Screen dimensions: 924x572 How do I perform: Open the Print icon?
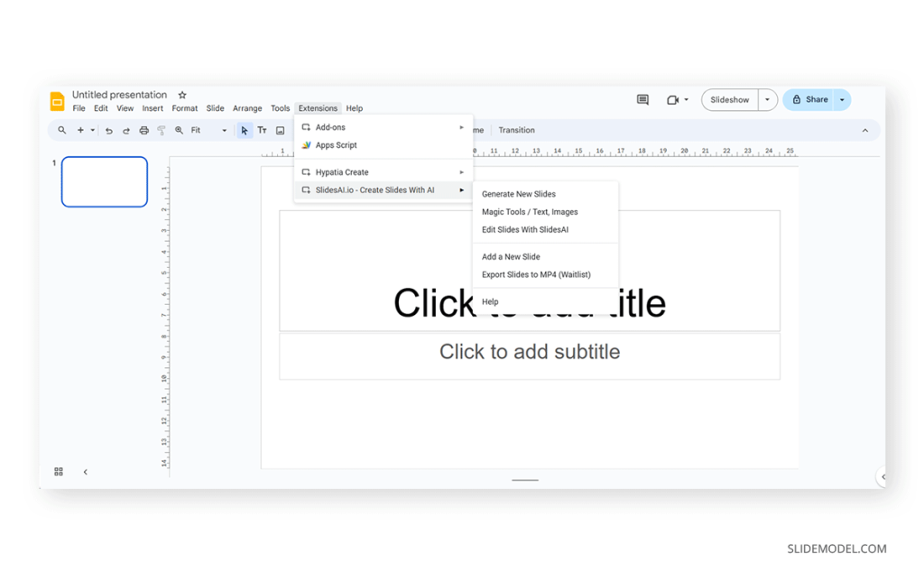143,130
